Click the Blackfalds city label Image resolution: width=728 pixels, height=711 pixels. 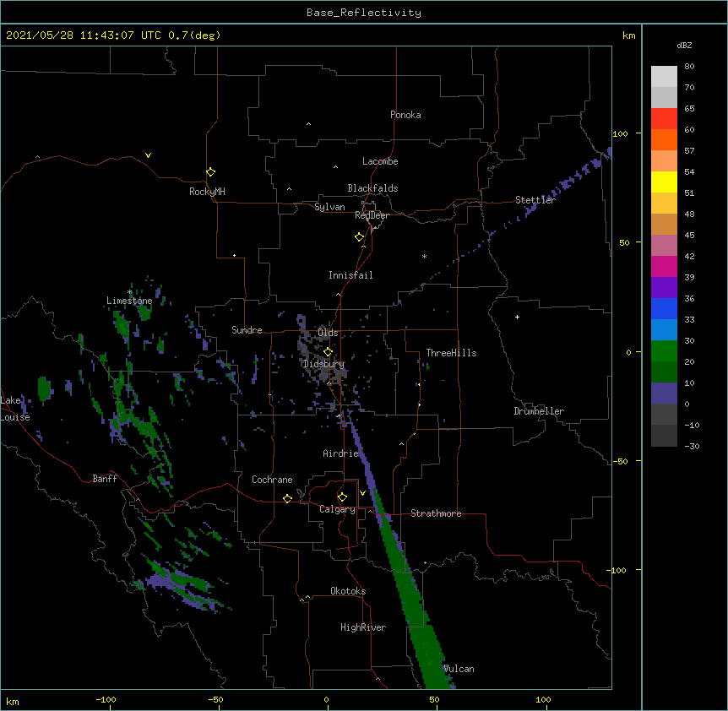(372, 188)
